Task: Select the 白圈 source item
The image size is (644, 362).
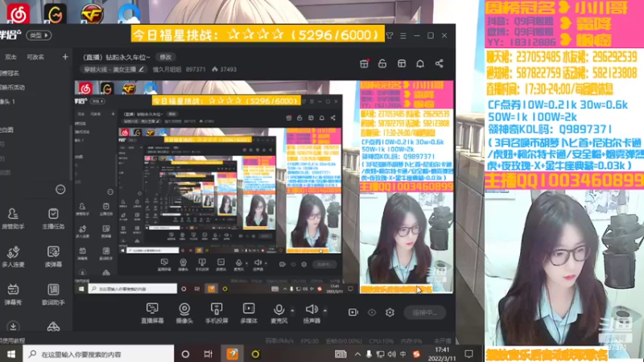Action: [x=6, y=130]
